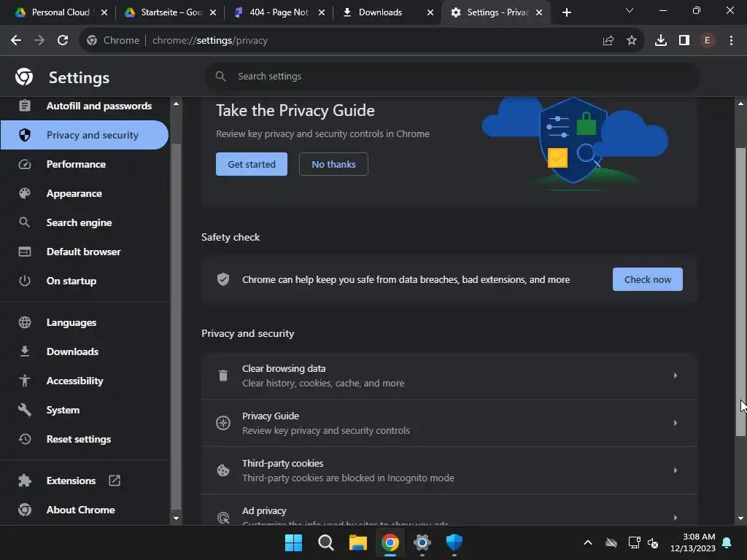Click the Chrome logo next to Settings
The height and width of the screenshot is (560, 747).
click(x=24, y=77)
